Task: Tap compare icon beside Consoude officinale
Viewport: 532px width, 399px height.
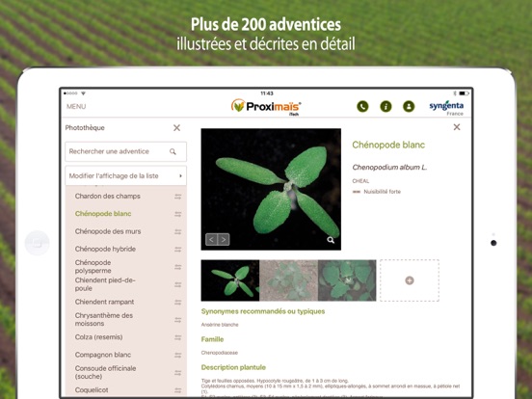Action: pos(178,373)
